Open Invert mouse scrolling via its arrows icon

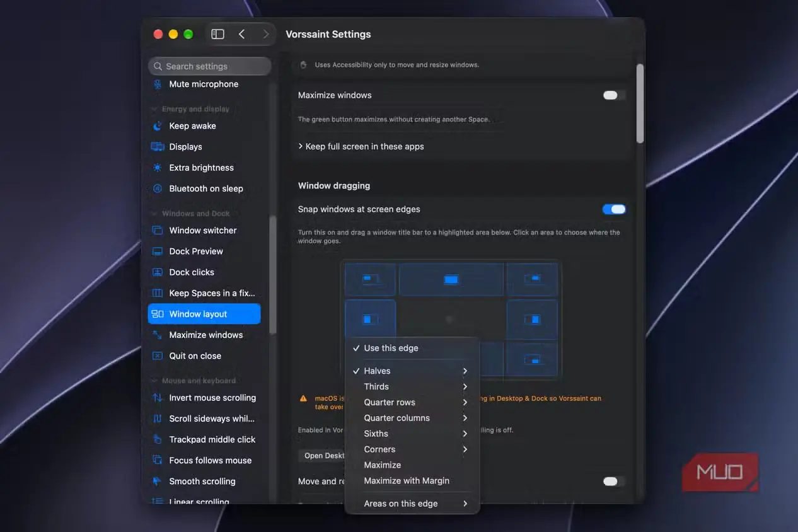158,398
